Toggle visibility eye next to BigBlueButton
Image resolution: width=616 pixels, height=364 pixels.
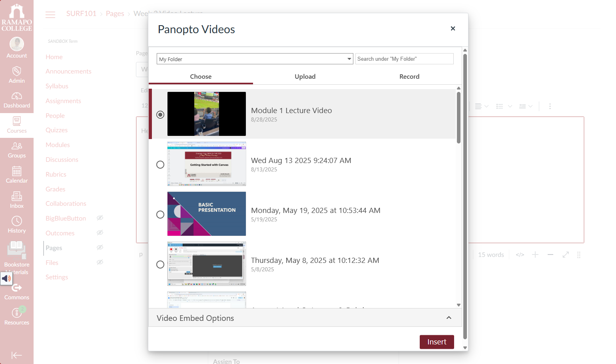100,218
